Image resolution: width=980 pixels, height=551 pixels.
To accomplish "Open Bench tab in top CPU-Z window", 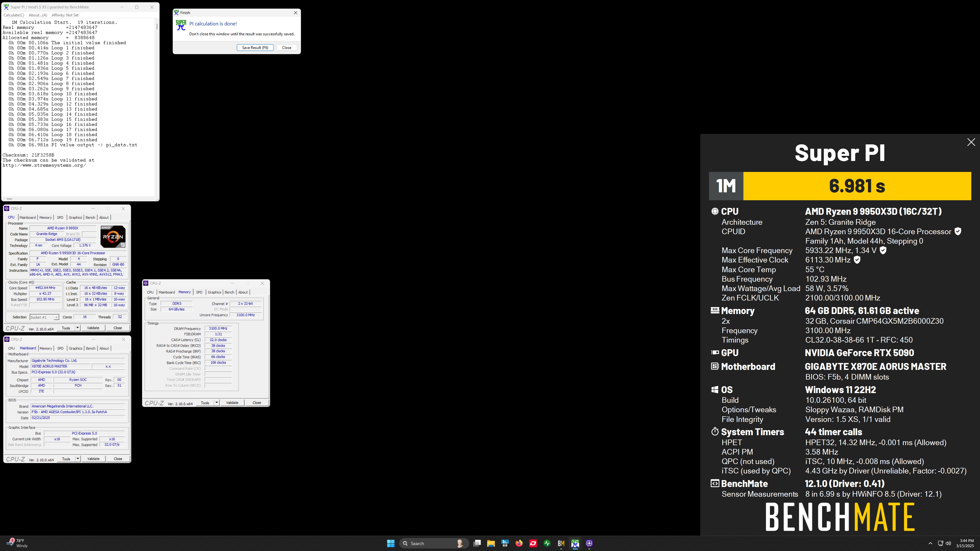I will [90, 218].
